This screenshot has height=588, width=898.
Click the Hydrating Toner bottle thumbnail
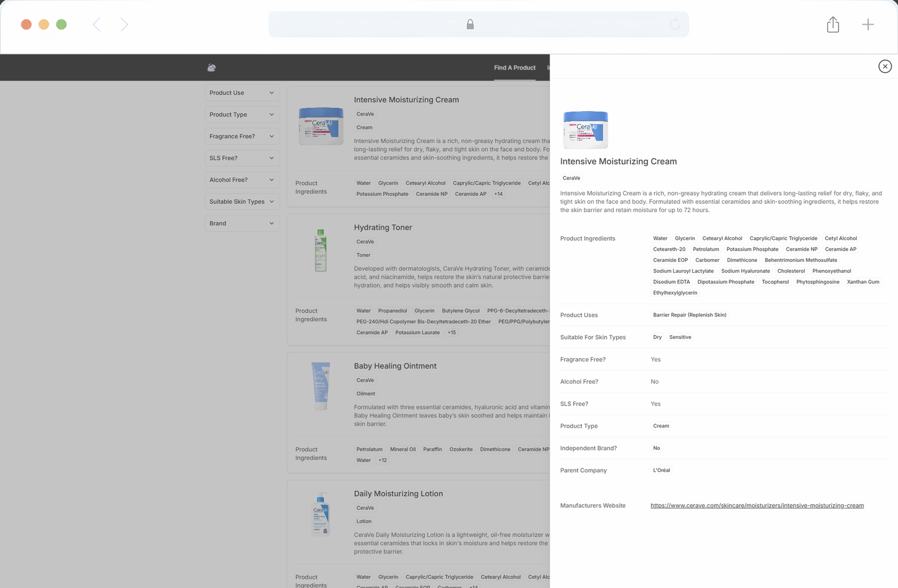[320, 250]
